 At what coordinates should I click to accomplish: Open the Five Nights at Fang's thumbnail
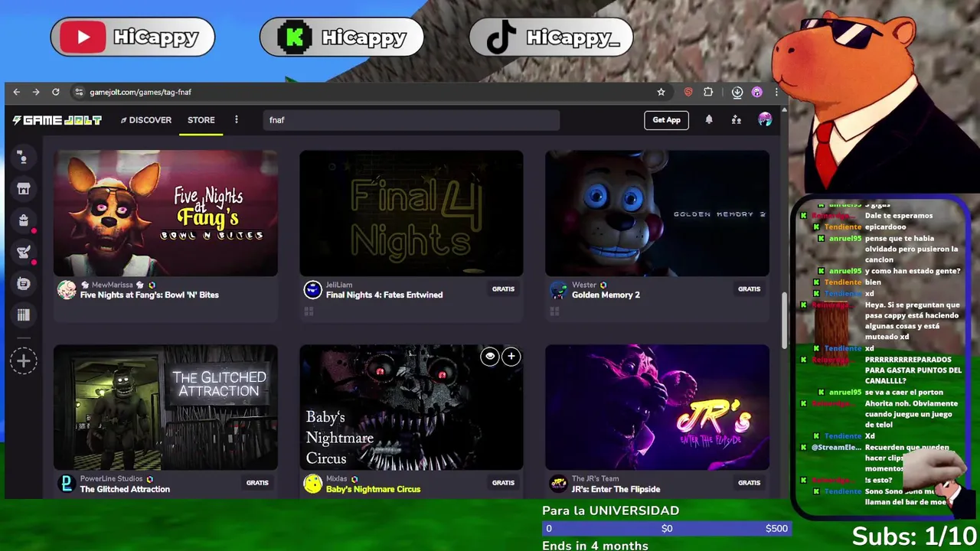tap(165, 213)
